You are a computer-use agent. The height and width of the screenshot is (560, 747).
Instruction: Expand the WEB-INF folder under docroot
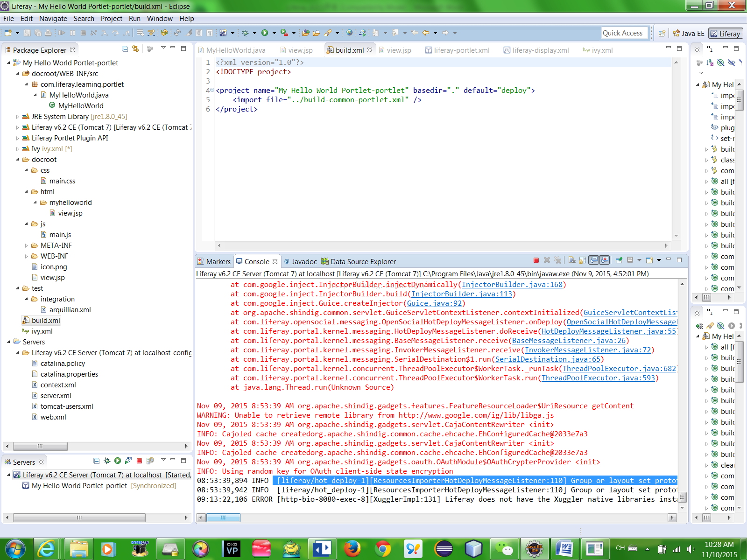click(x=26, y=256)
